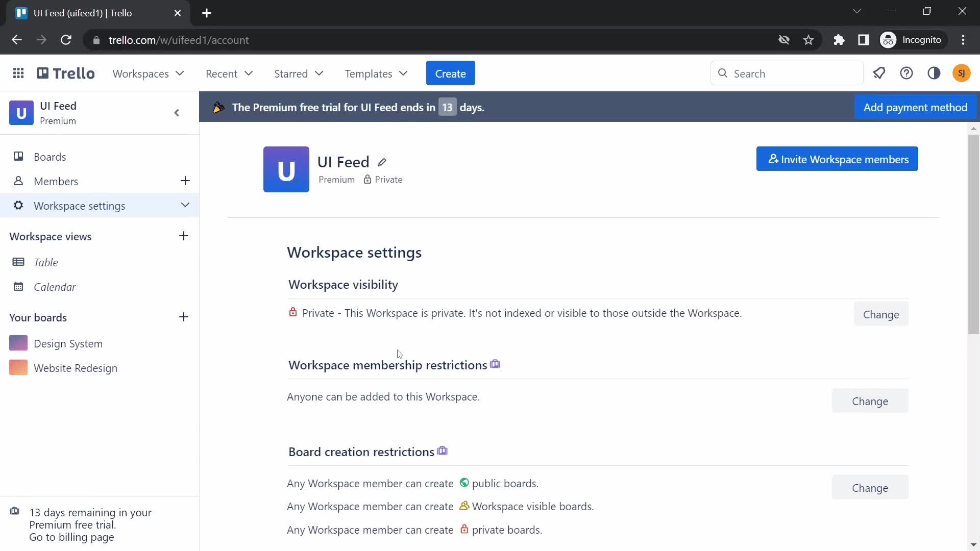Expand the Workspaces dropdown menu
The width and height of the screenshot is (980, 551).
[148, 73]
